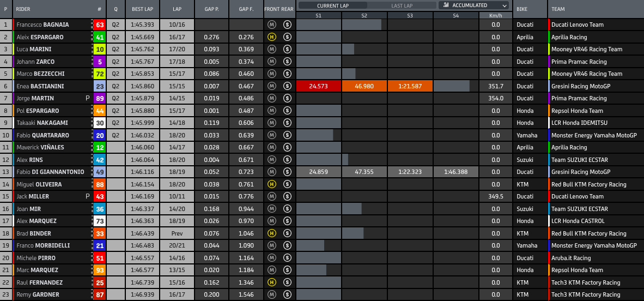Sort by the TEAM column header
This screenshot has width=644, height=301.
pos(596,9)
